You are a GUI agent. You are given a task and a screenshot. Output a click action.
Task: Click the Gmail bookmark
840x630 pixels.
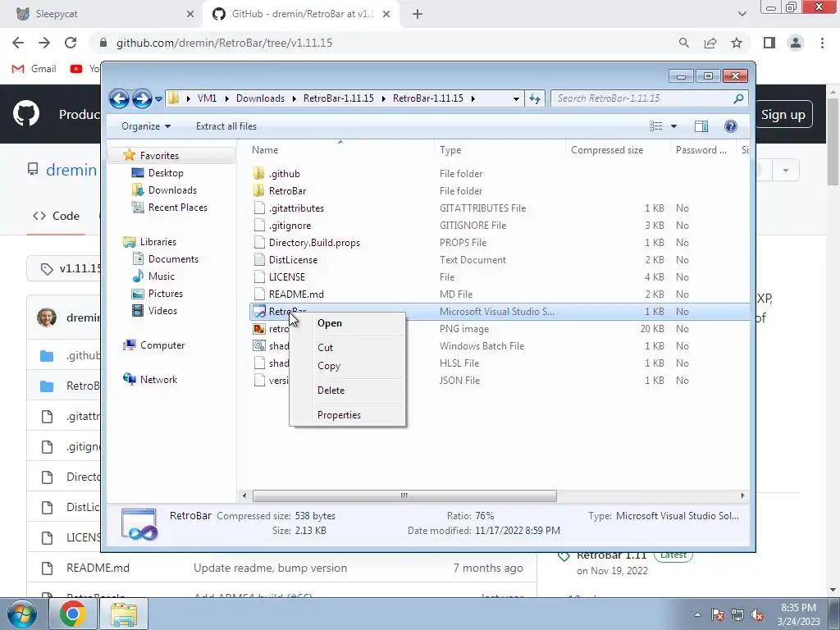point(34,69)
